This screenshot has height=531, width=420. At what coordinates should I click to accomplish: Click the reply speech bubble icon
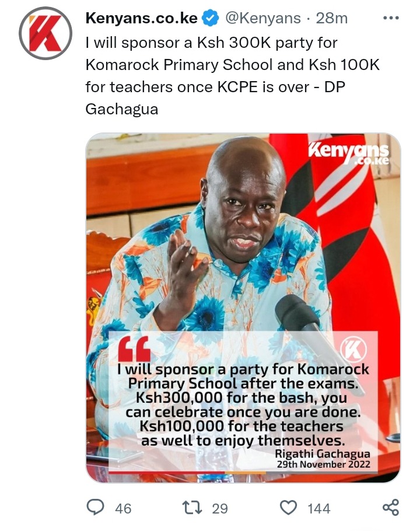coord(96,508)
